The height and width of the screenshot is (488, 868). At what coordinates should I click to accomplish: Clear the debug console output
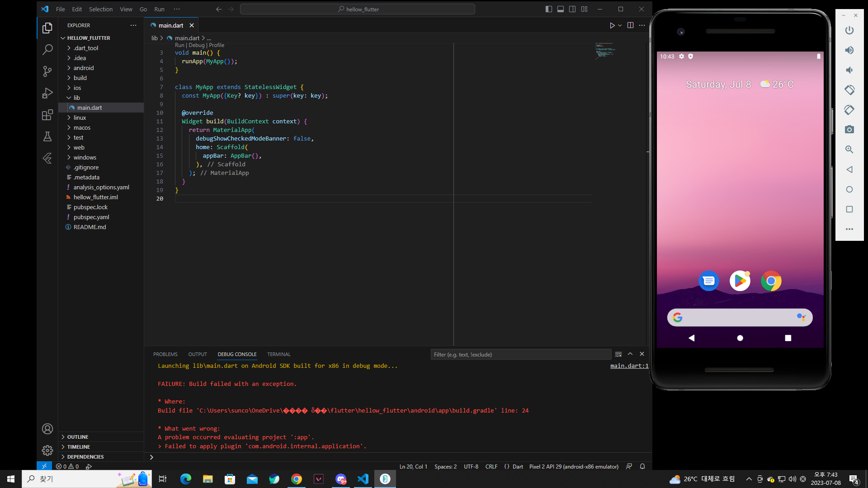click(618, 354)
